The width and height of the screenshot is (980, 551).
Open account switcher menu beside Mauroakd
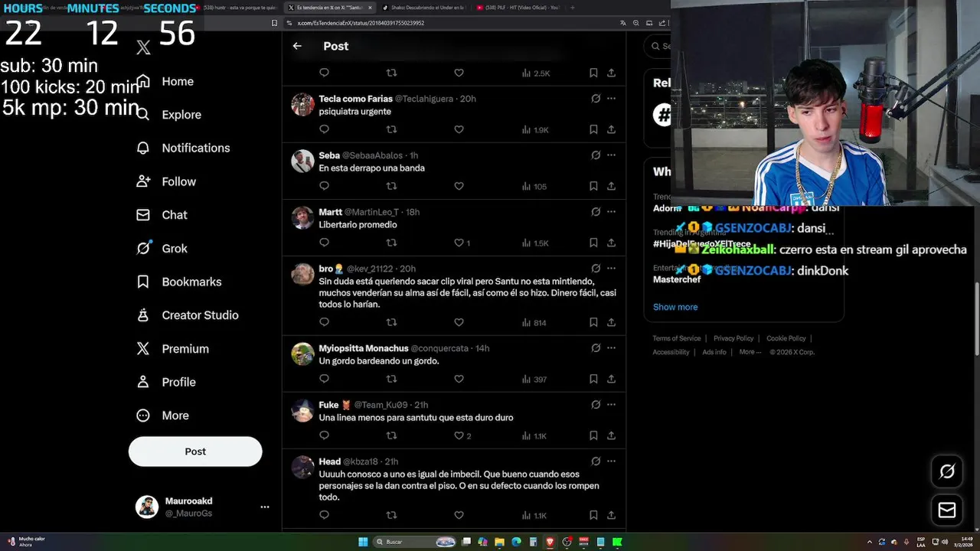point(265,507)
